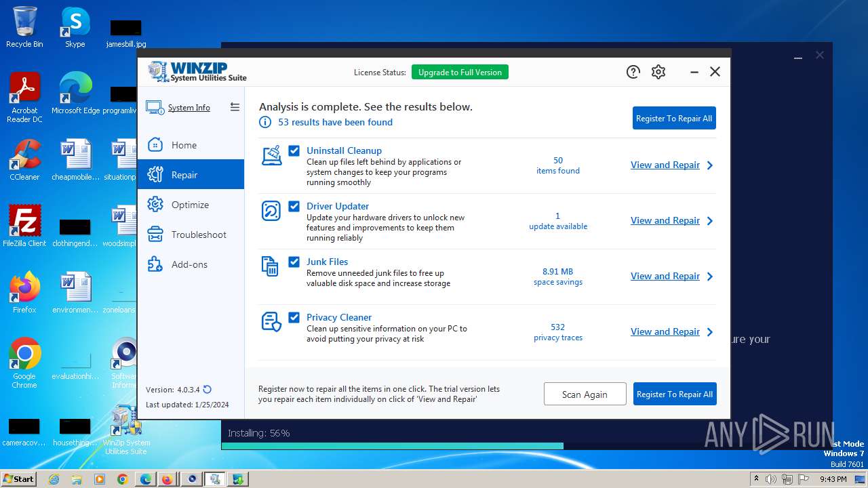Open Skype desktop shortcut
868x488 pixels.
point(75,27)
